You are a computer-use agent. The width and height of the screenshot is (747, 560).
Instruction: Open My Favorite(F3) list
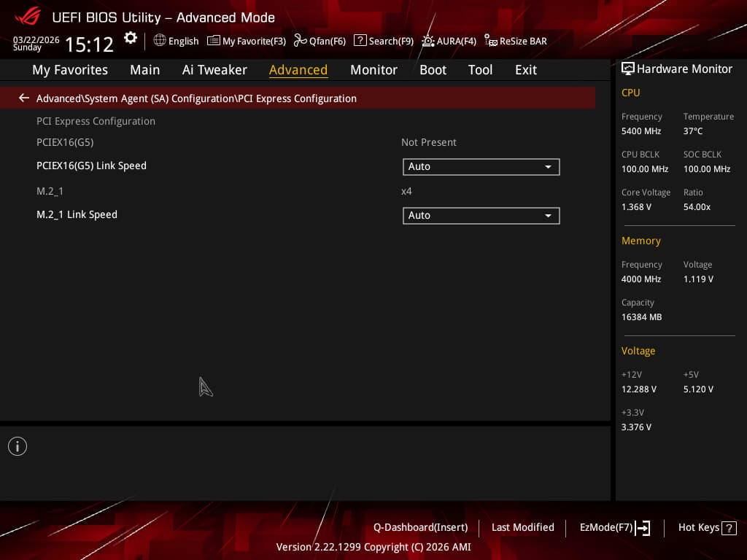(247, 41)
